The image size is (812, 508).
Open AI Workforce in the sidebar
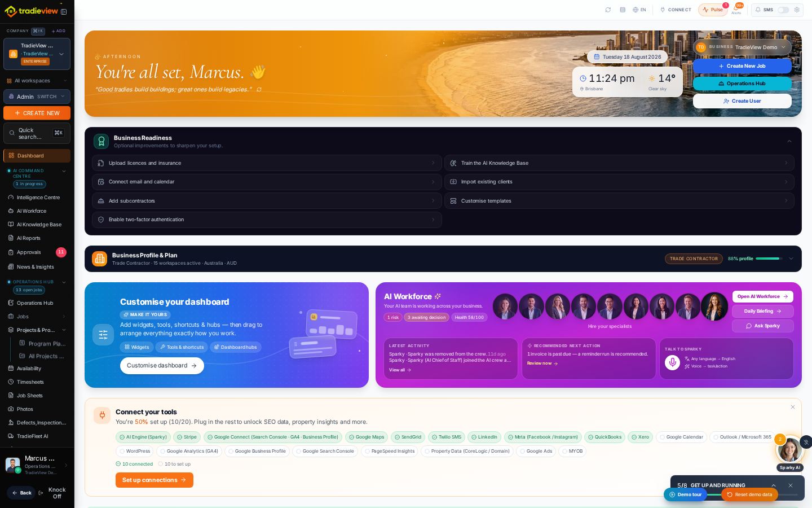[x=37, y=211]
